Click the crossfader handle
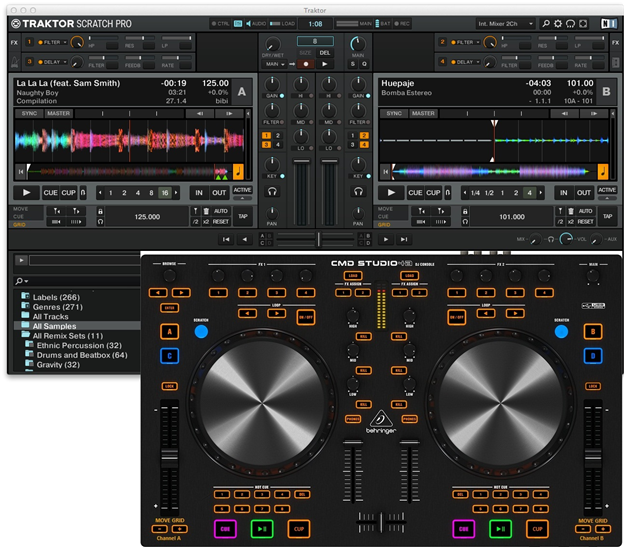The image size is (624, 547). (x=319, y=239)
